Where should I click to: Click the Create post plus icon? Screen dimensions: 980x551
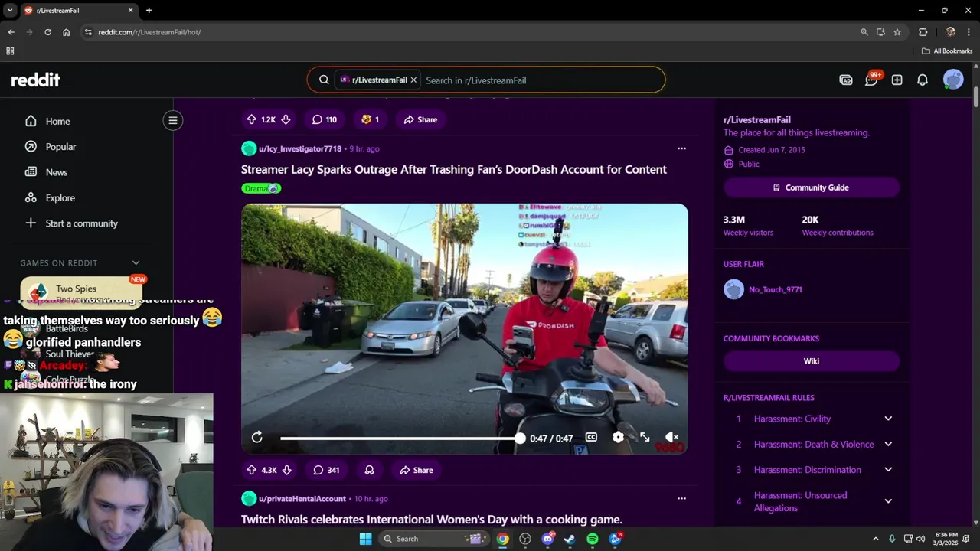(x=897, y=80)
